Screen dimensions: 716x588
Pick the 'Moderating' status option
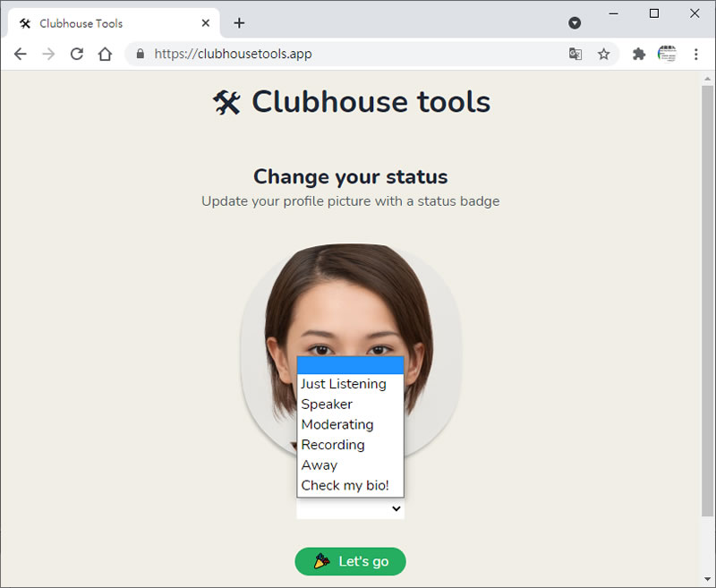pyautogui.click(x=337, y=424)
